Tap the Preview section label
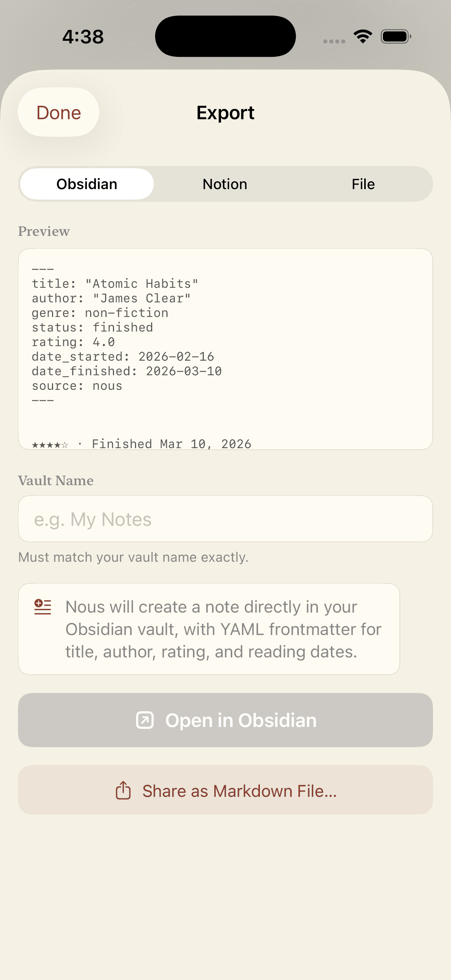 [x=44, y=231]
